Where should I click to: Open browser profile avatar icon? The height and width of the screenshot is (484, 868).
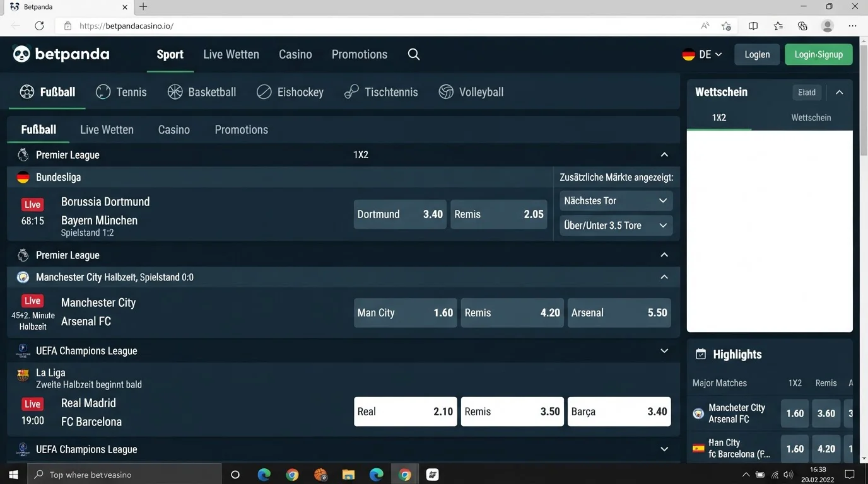click(x=828, y=26)
